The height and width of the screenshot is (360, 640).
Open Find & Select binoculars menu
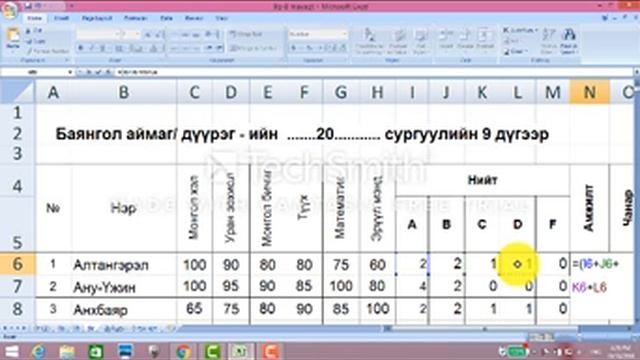[x=569, y=41]
